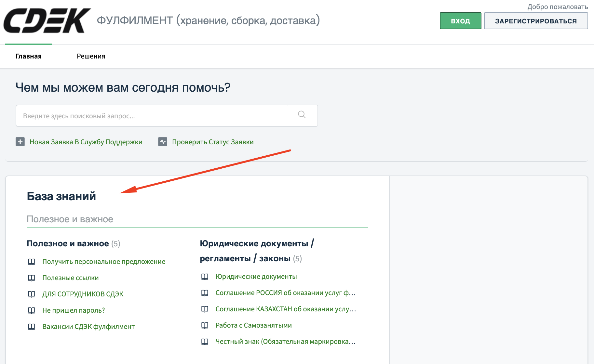The image size is (594, 364).
Task: Click the Чем мы можем вам сегодня помочь? heading
Action: [123, 87]
